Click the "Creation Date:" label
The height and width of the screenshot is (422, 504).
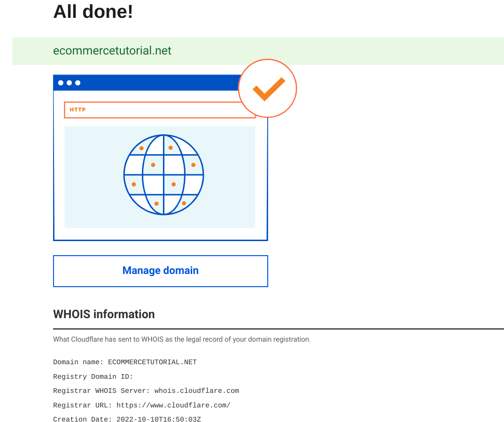point(83,419)
